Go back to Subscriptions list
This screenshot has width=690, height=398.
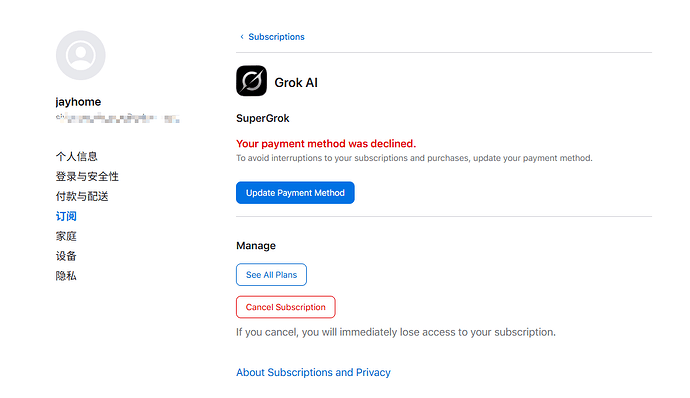(x=276, y=37)
